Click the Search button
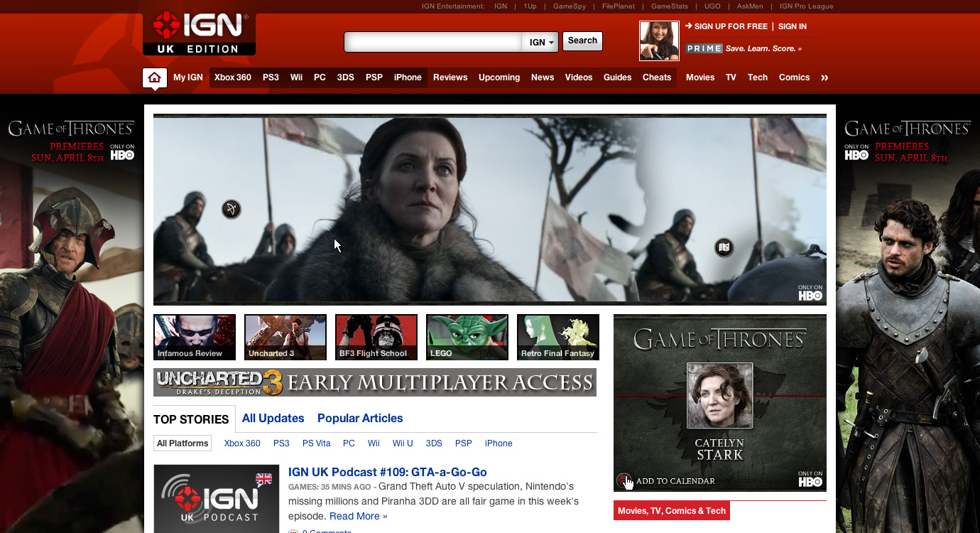The image size is (980, 533). pyautogui.click(x=582, y=41)
